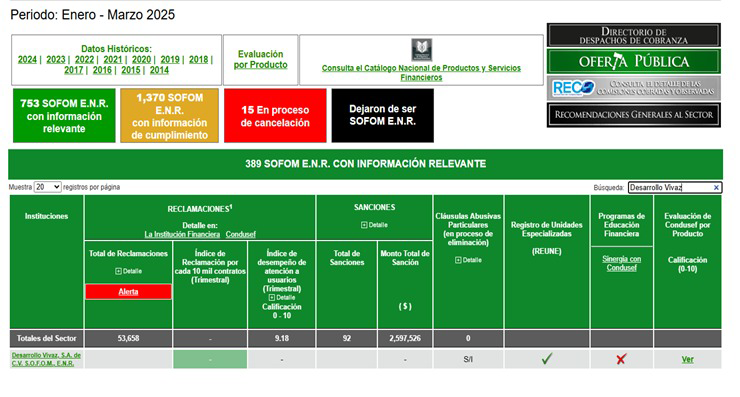Viewport: 740px width, 397px height.
Task: Open the RECO comisiones banner
Action: (633, 88)
